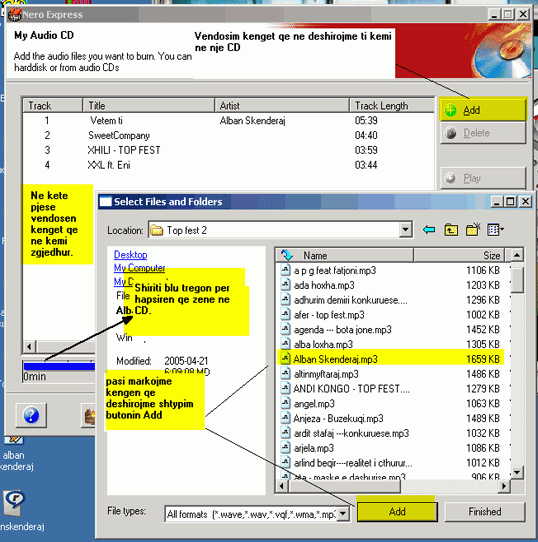Select track 3 XHILI - TOP FEST
The image size is (538, 542).
[228, 150]
